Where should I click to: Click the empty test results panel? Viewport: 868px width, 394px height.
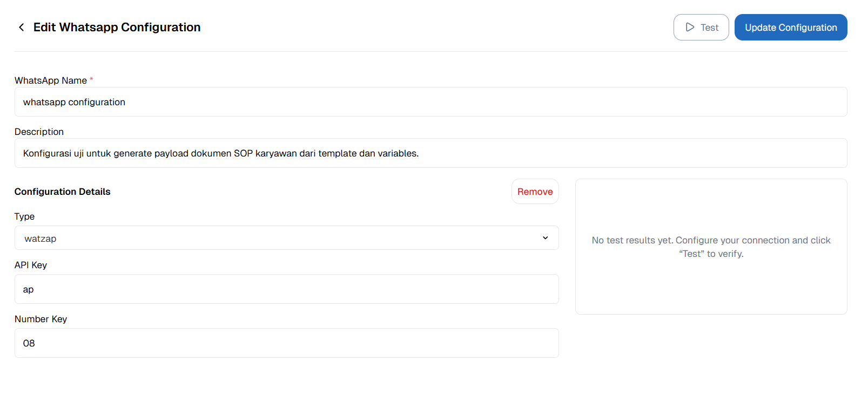coord(711,247)
